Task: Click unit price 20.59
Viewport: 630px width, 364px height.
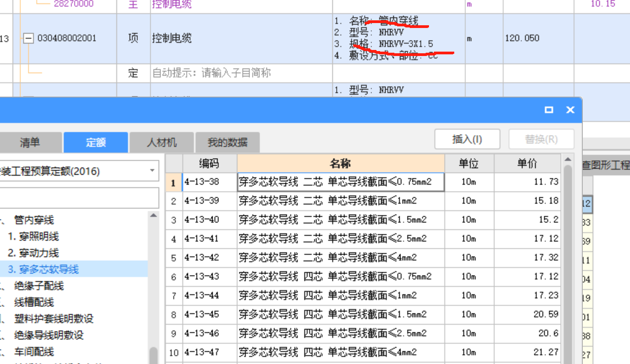Action: point(527,314)
